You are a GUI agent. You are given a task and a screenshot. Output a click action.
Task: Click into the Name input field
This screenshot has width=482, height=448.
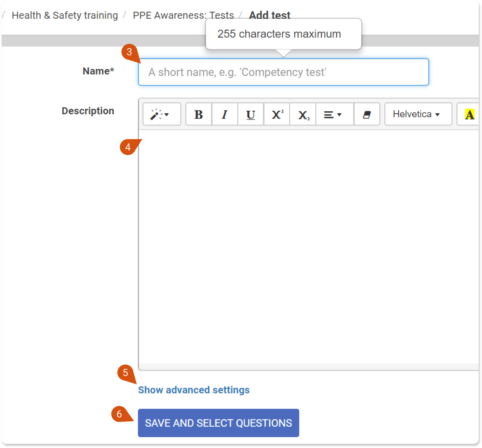(x=283, y=72)
